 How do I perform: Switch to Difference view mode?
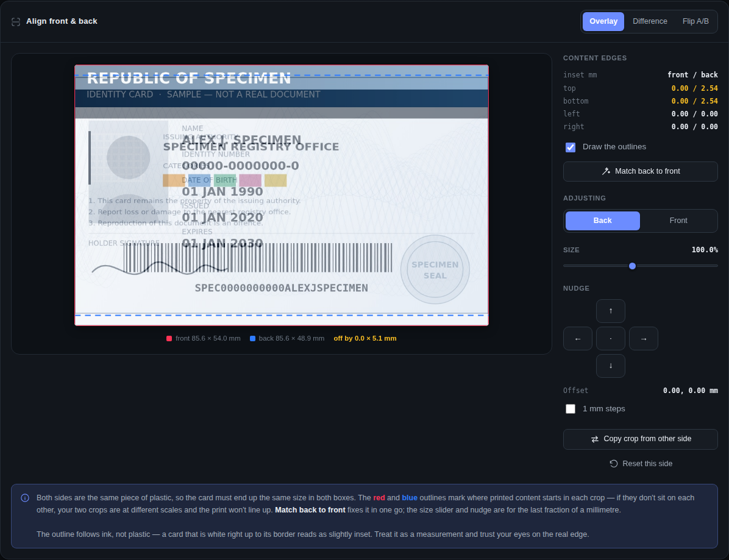click(650, 21)
